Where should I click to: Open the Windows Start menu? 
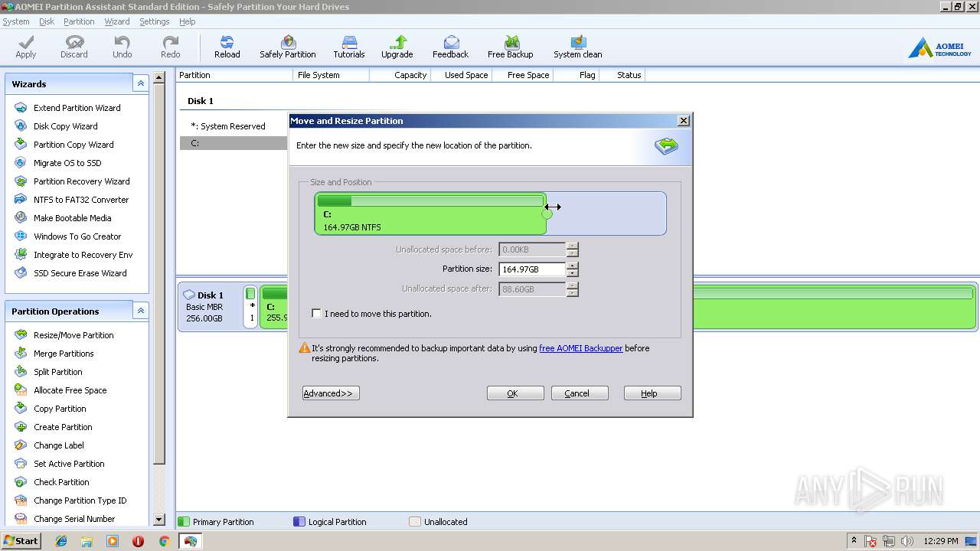click(21, 541)
